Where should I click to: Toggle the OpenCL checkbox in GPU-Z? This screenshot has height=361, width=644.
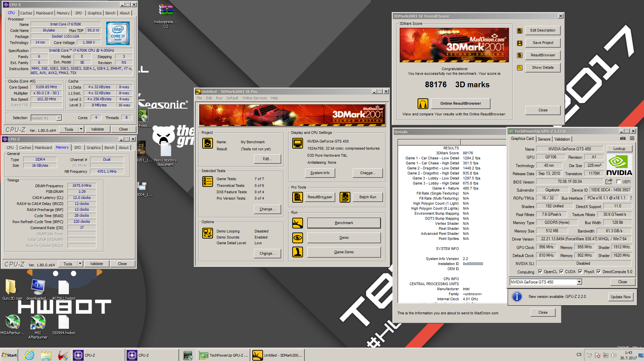[540, 272]
